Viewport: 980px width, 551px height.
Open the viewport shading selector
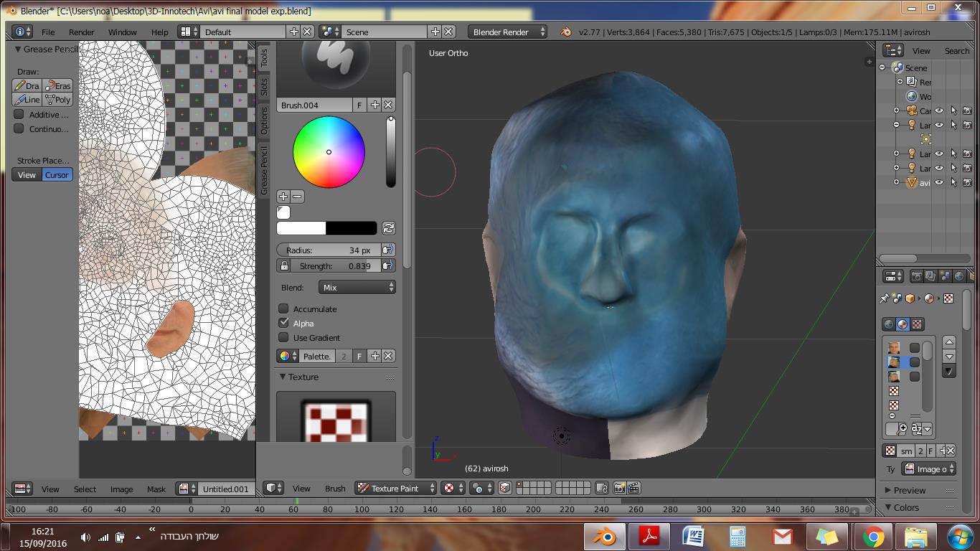coord(453,488)
